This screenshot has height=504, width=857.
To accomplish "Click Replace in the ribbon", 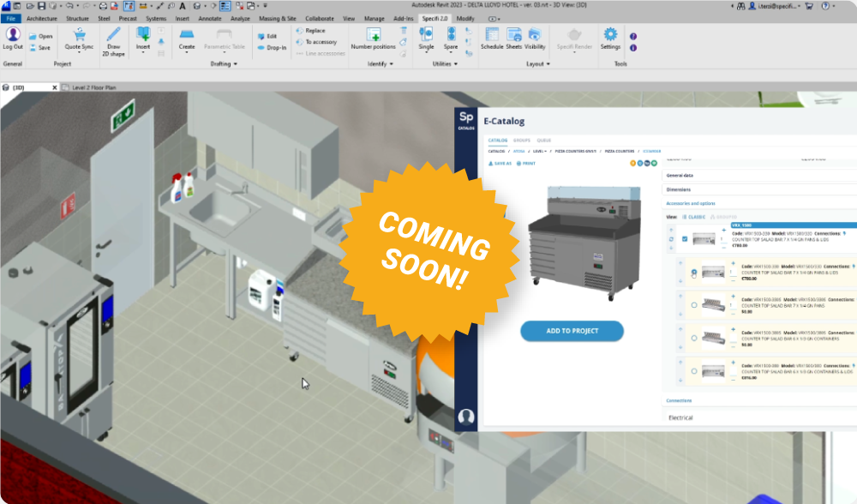I will pos(310,31).
